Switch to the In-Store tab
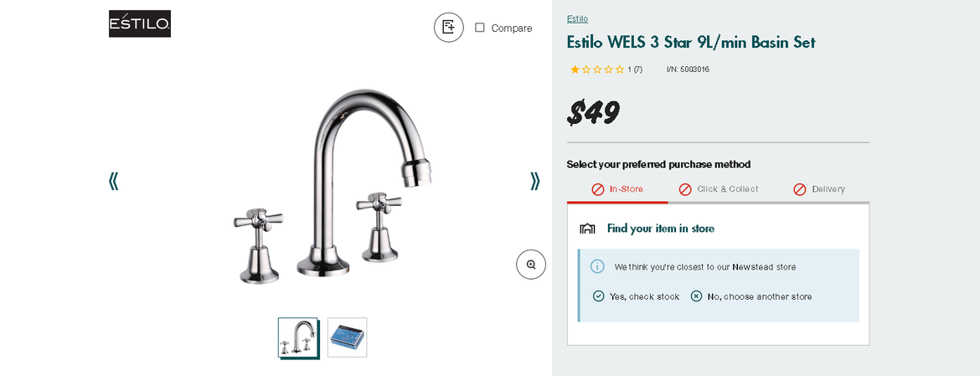Screen dimensions: 980x376 617,189
